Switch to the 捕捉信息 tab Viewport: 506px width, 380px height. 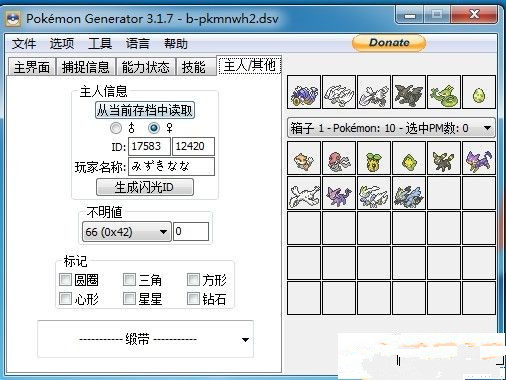(x=86, y=67)
